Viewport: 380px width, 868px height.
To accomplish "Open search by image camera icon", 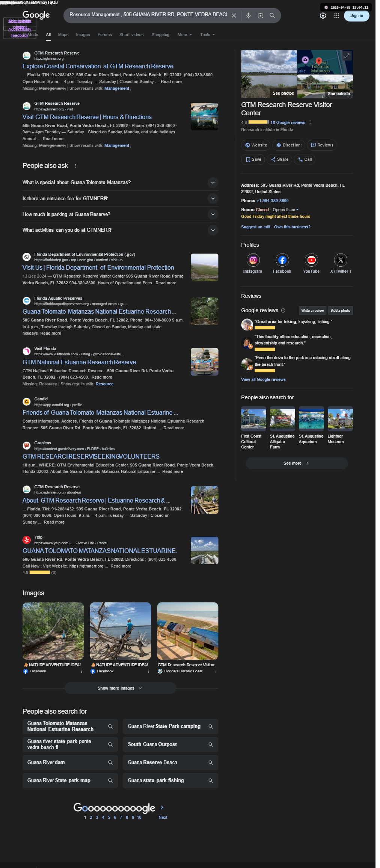I will coord(260,15).
